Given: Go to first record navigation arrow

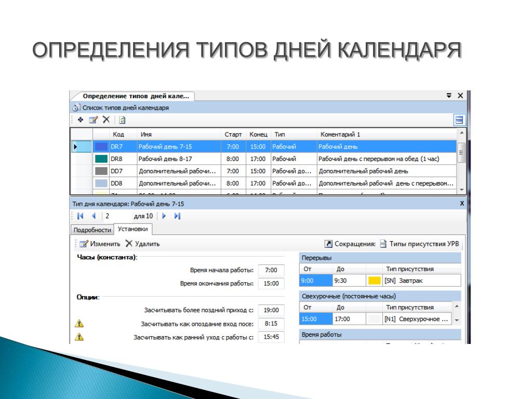Looking at the screenshot, I should pos(81,216).
